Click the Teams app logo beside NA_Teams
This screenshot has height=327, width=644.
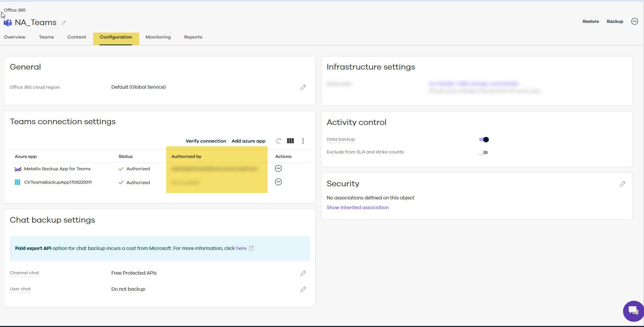(7, 23)
